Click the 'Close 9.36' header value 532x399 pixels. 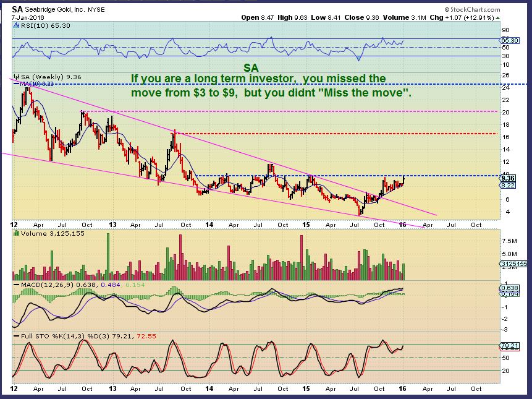point(361,17)
